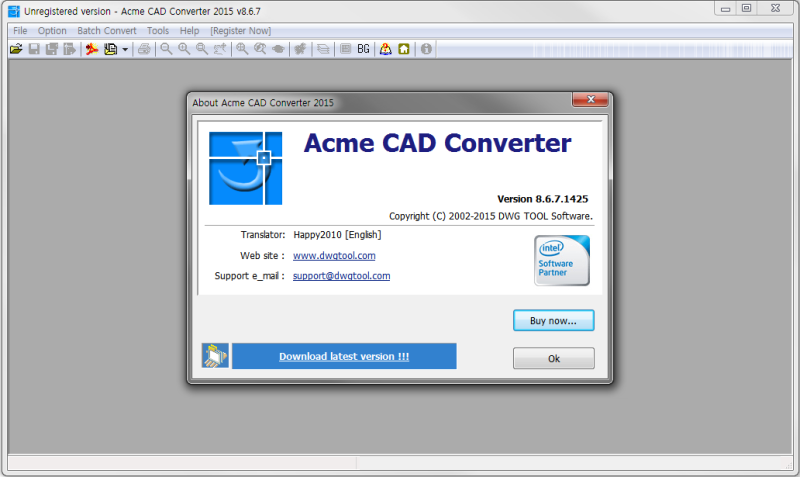Click the colorful register icon on toolbar

386,49
